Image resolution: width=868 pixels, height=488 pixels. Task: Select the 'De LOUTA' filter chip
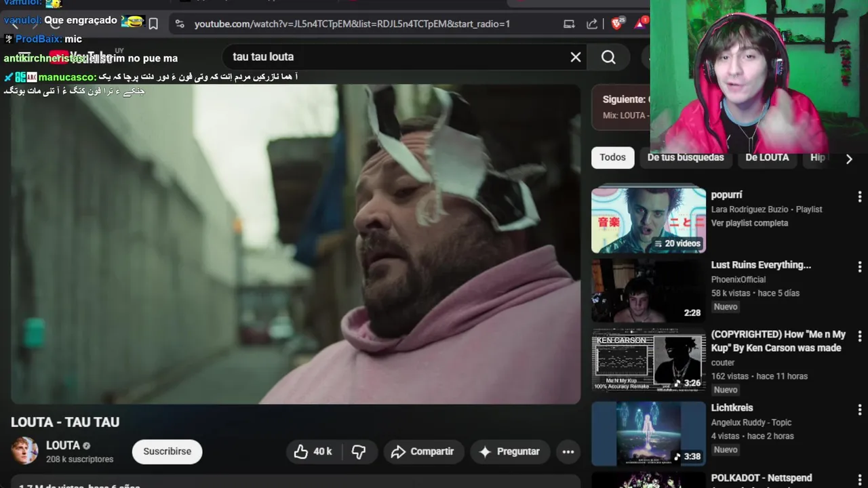point(767,157)
